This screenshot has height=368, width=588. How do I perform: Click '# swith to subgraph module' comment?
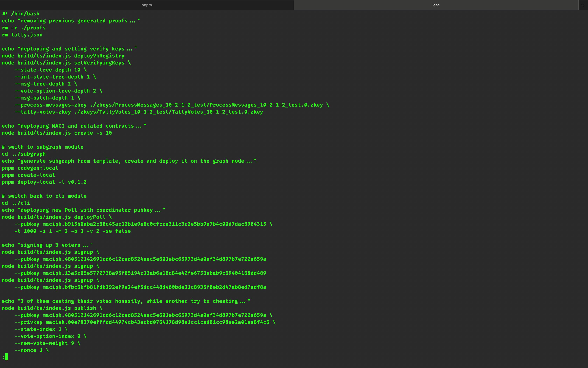[x=43, y=147]
